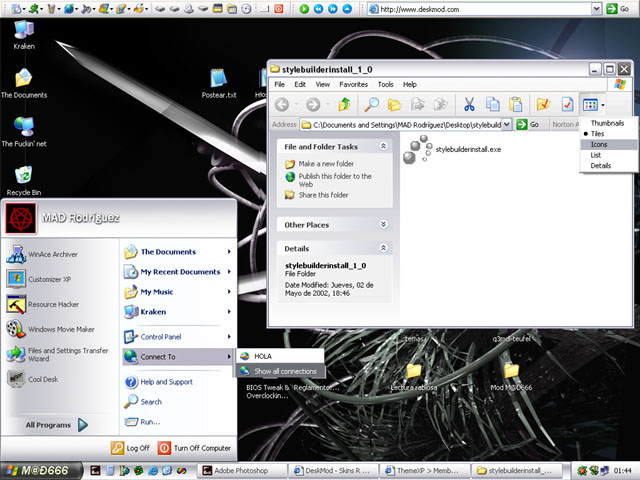
Task: Click the MAD Rodriguez user picture
Action: (x=21, y=219)
